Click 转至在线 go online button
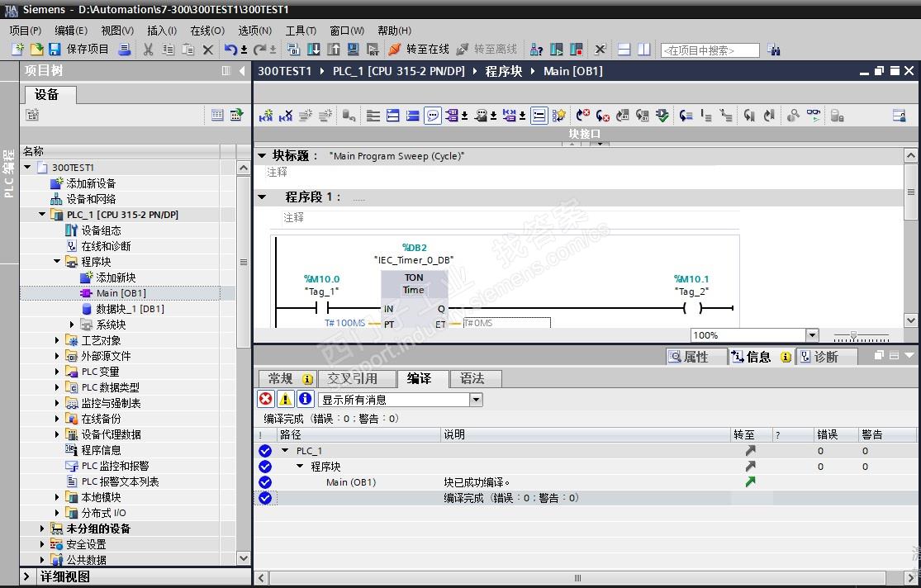921x588 pixels. click(x=419, y=50)
